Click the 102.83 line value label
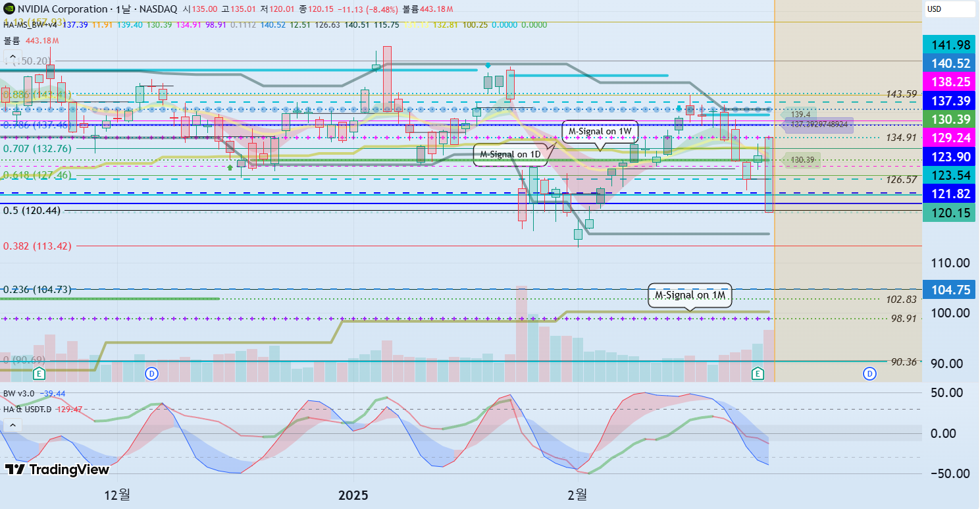Image resolution: width=980 pixels, height=509 pixels. [x=902, y=299]
